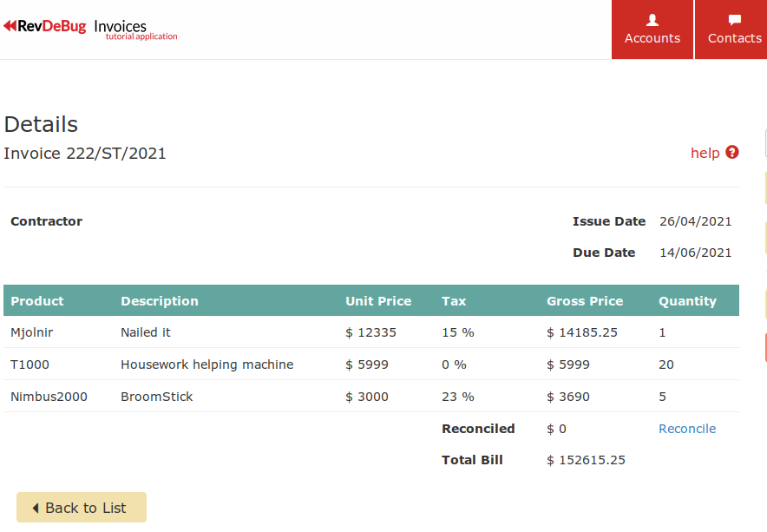
Task: Click the Total Bill amount $ 152615.25
Action: point(586,460)
